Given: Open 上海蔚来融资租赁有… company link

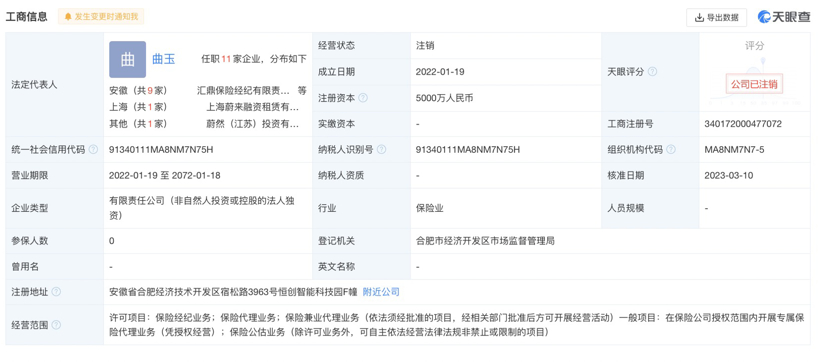Looking at the screenshot, I should pos(253,107).
